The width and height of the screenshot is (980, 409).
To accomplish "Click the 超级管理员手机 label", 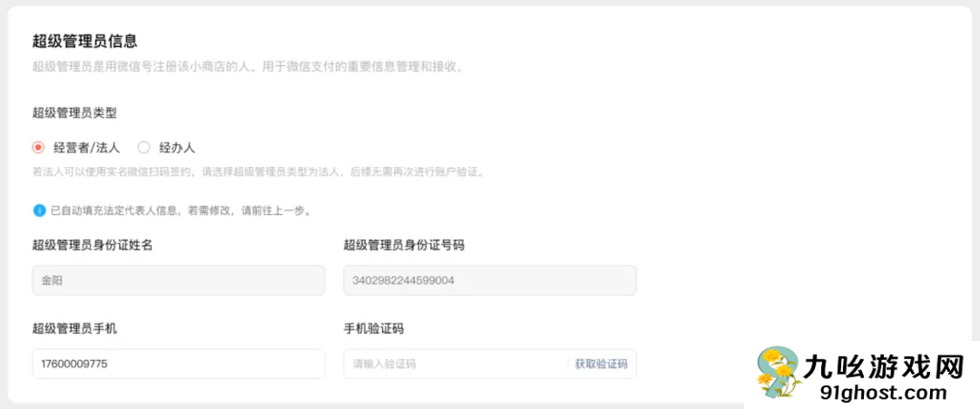I will (74, 328).
